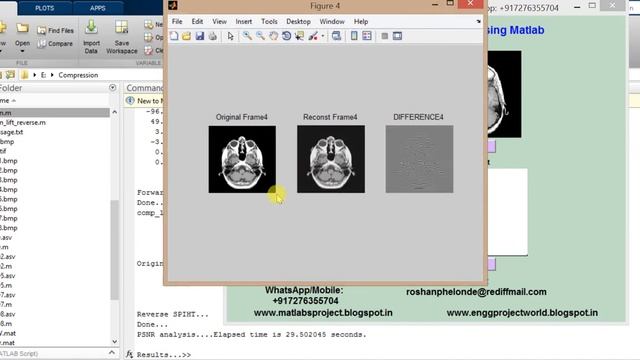Activate the Zoom In tool
This screenshot has width=640, height=360.
pos(247,36)
